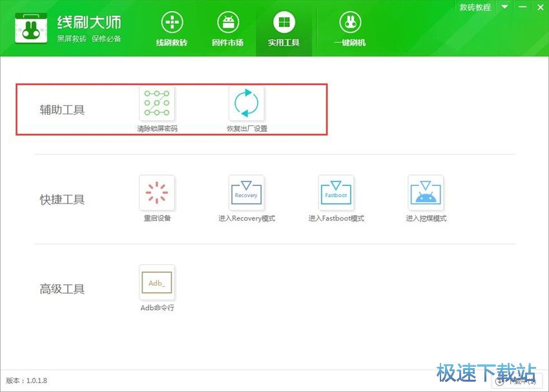Viewport: 549px width, 392px height.
Task: Click the 恢复出厂设置 label
Action: click(247, 129)
